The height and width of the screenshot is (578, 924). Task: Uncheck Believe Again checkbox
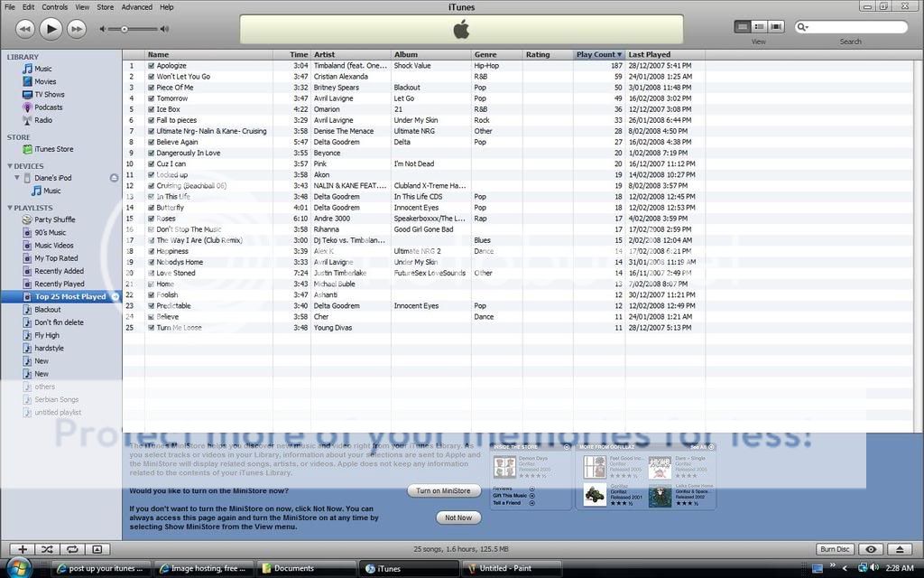coord(151,142)
